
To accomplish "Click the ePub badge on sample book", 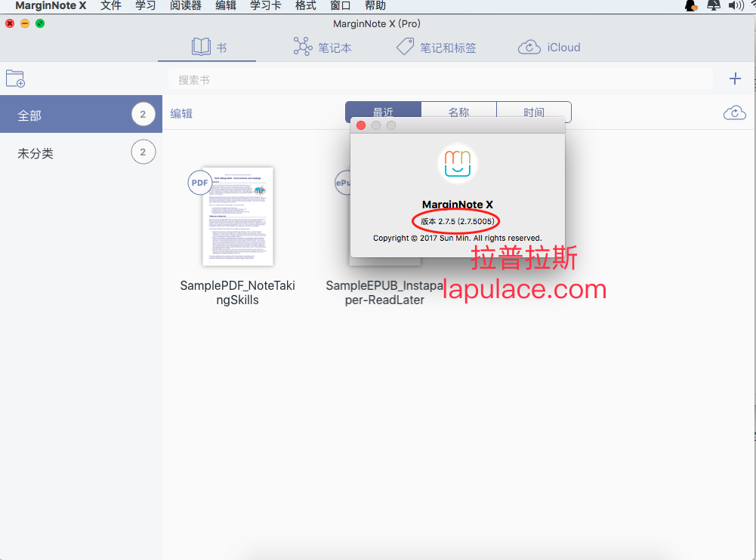I will pos(343,183).
